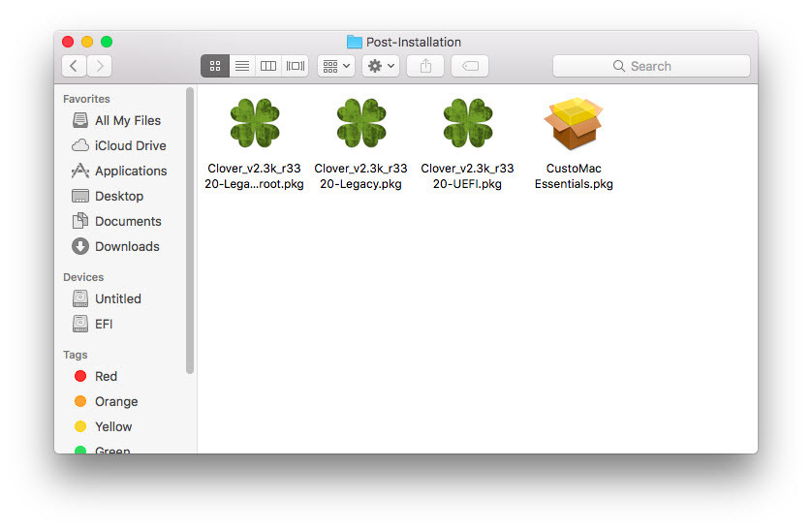812x531 pixels.
Task: Click the Devices section header
Action: click(x=83, y=277)
